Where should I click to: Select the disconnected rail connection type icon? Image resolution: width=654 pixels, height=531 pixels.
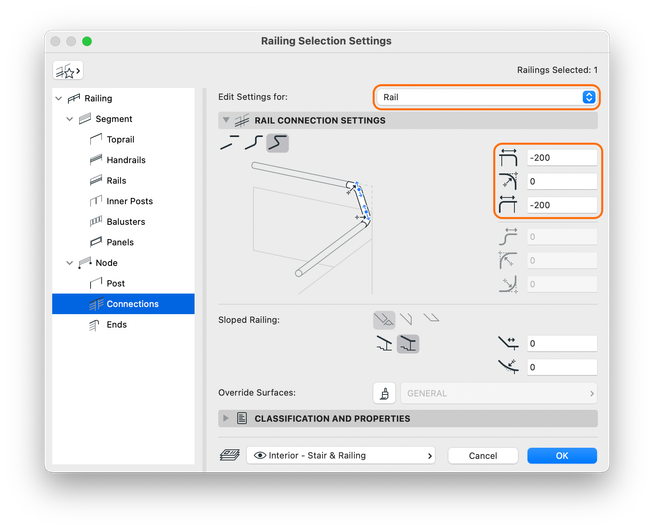click(230, 143)
